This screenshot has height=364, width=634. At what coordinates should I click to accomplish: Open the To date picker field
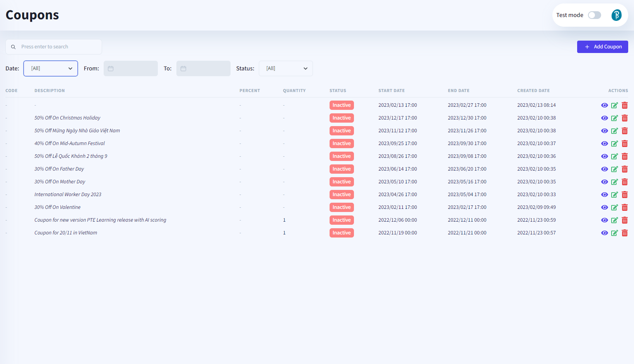coord(203,68)
